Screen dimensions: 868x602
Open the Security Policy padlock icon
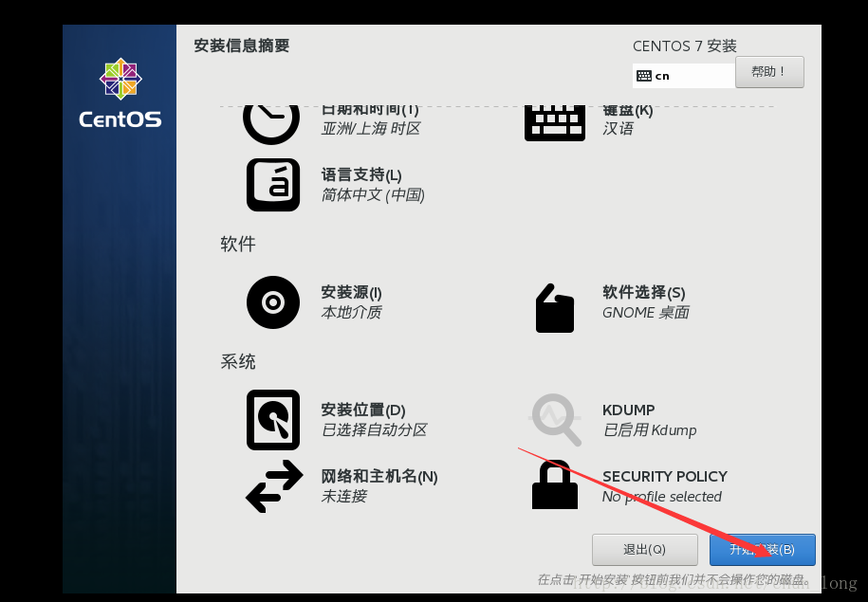click(555, 484)
